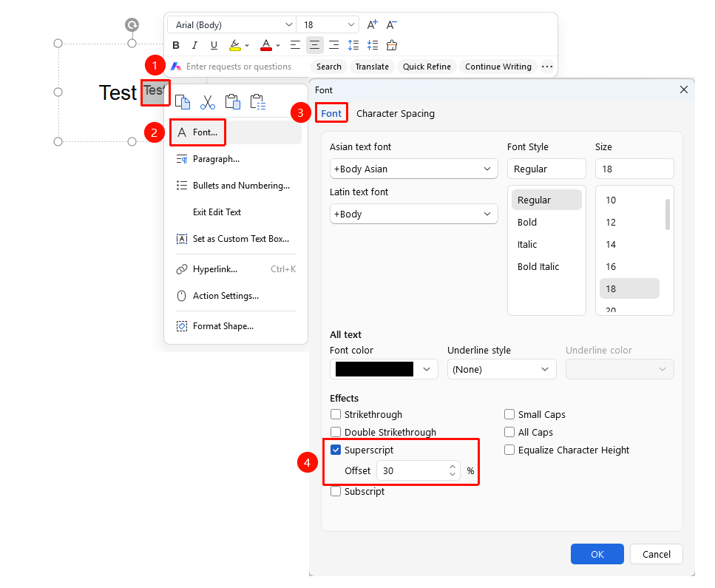Turn on the Small Caps checkbox
The height and width of the screenshot is (588, 715).
click(x=509, y=414)
